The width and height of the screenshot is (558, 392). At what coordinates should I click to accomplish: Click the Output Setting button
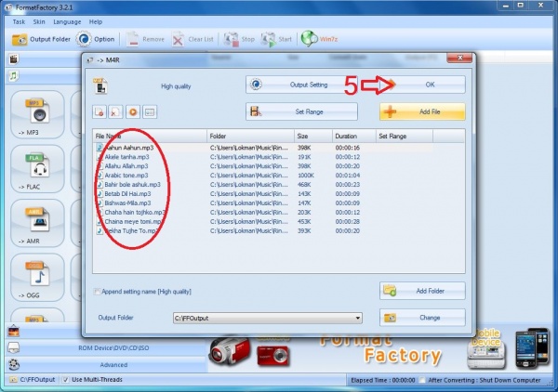point(301,85)
